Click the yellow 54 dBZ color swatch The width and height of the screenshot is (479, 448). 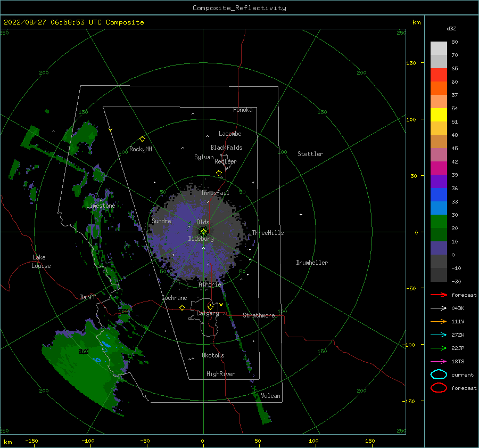[x=439, y=115]
